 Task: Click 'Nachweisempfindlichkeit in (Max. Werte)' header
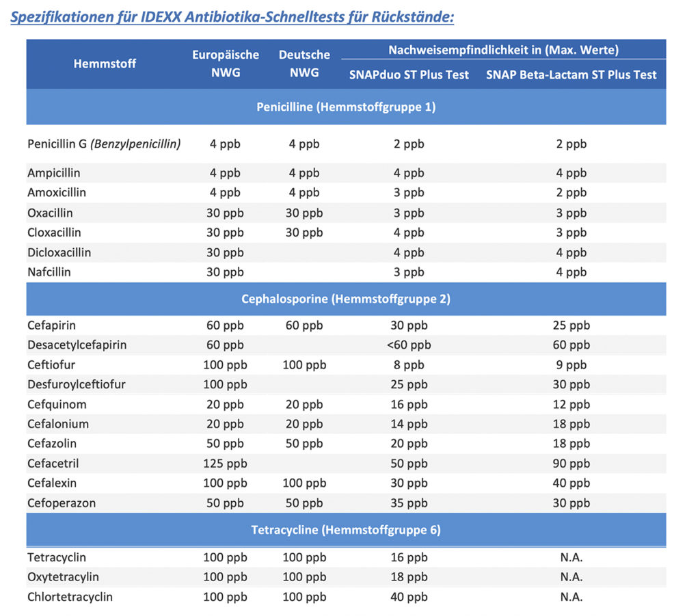[x=503, y=49]
